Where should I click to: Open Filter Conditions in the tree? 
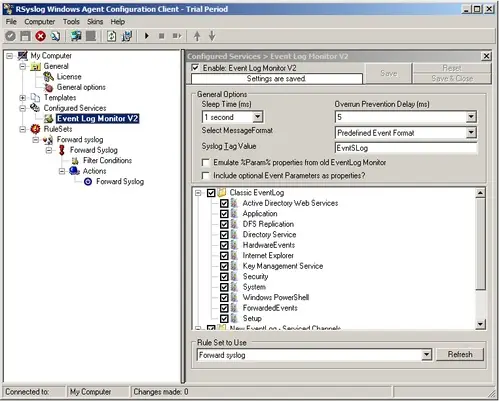tap(107, 160)
